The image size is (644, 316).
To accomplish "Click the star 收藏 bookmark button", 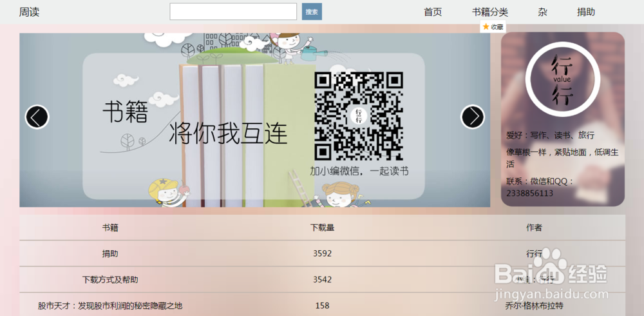I will (x=493, y=26).
